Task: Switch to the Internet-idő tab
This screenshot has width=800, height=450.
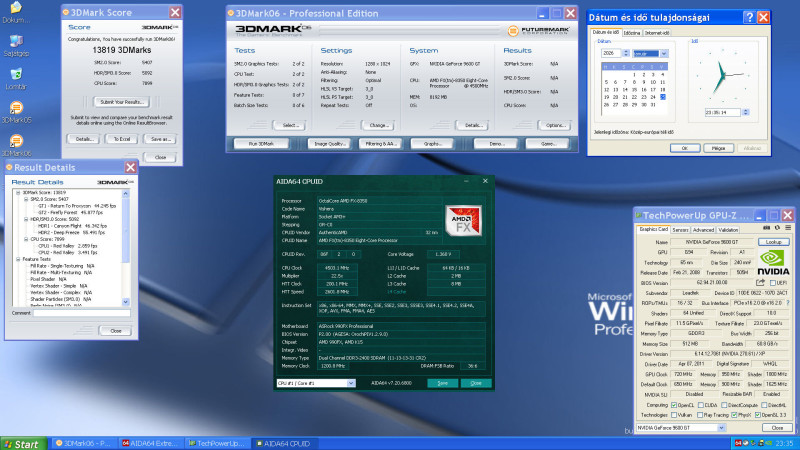Action: [657, 33]
